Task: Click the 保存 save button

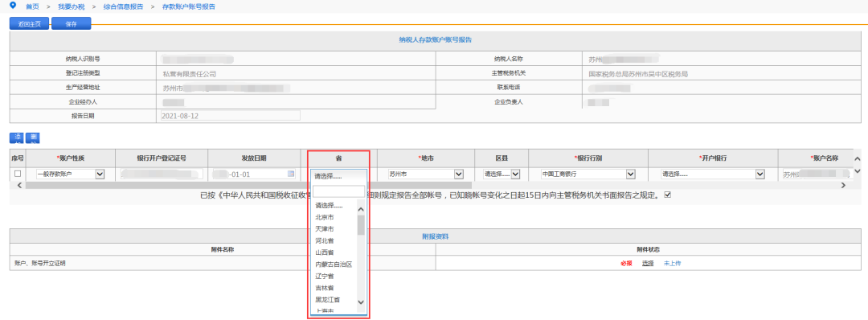Action: (71, 24)
